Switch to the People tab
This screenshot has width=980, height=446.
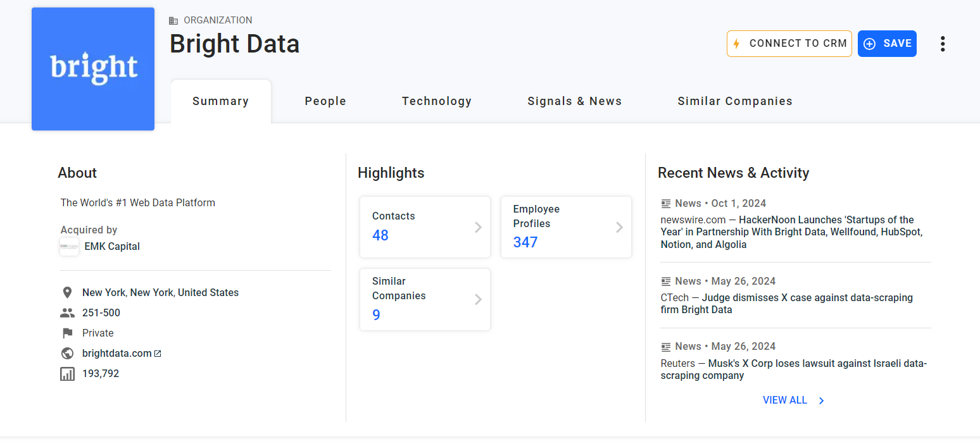pos(325,101)
